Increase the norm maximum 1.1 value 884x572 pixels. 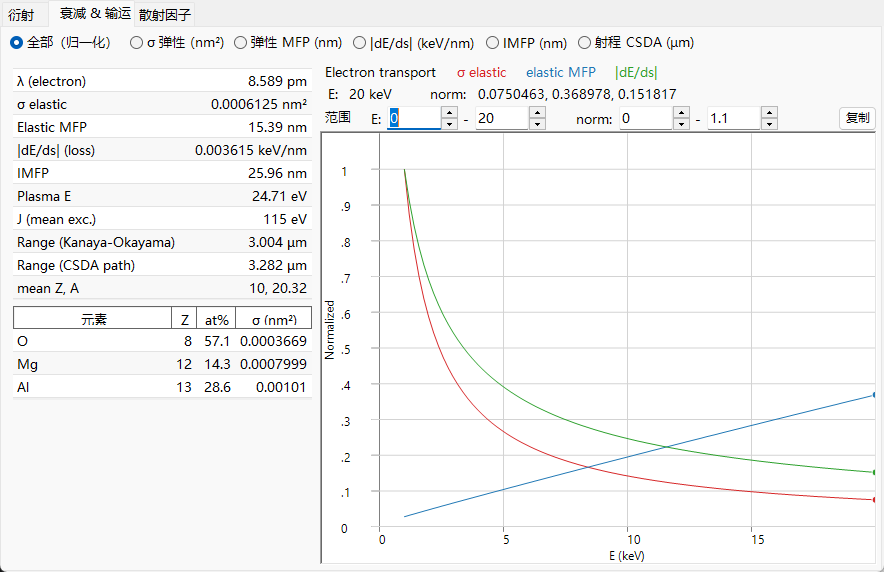(770, 112)
